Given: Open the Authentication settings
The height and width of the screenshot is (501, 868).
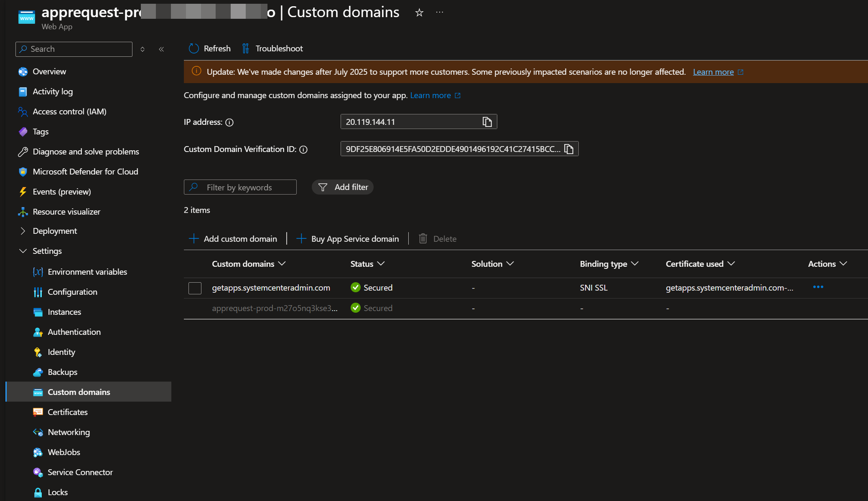Looking at the screenshot, I should click(x=74, y=332).
